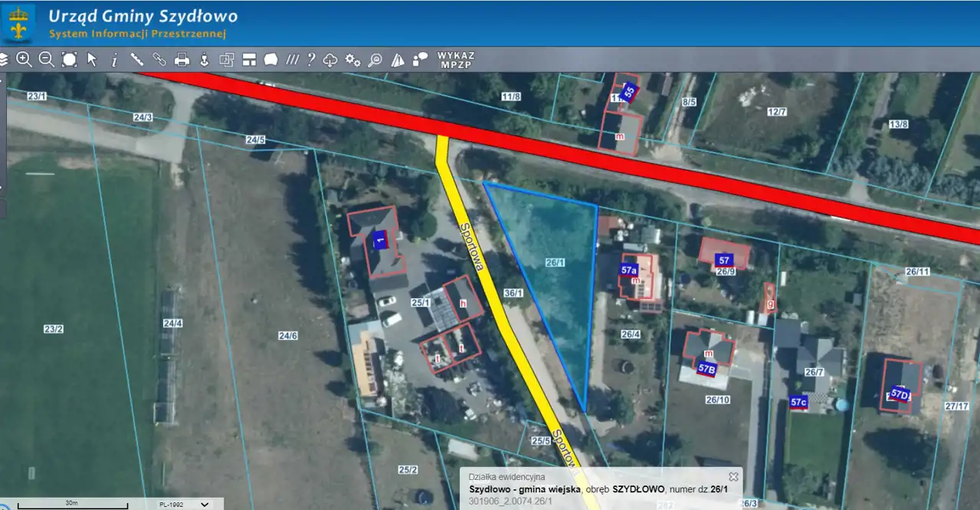This screenshot has height=510, width=980.
Task: Expand the PL-1992 coordinate system dropdown
Action: click(205, 504)
